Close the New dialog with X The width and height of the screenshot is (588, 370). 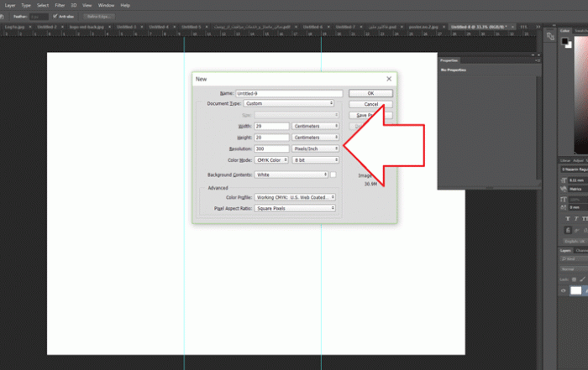click(389, 79)
